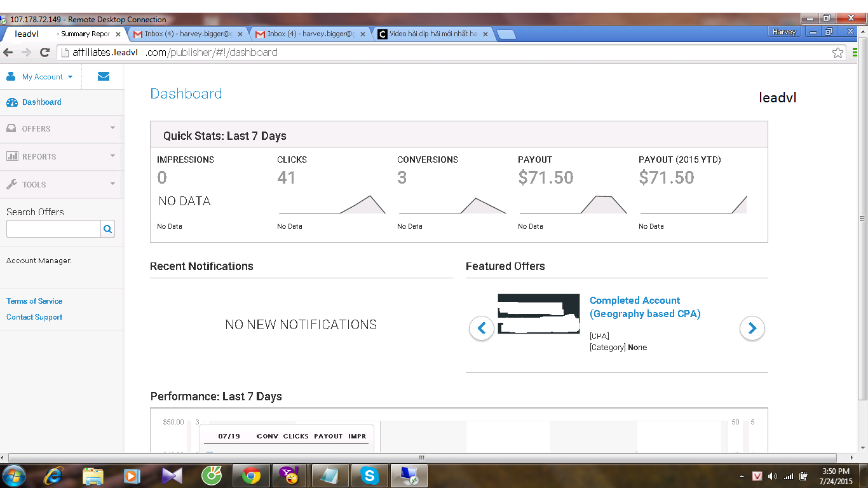Click the Dashboard page title

pos(186,94)
